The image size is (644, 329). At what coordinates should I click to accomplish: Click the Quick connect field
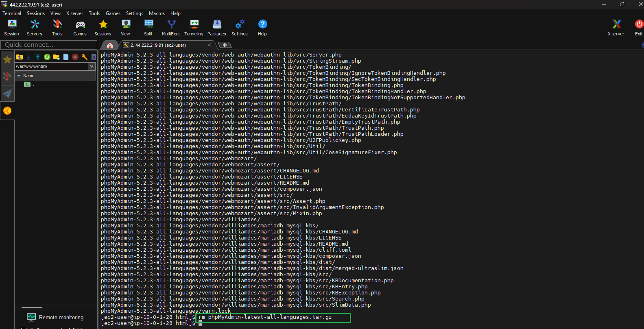tap(49, 45)
